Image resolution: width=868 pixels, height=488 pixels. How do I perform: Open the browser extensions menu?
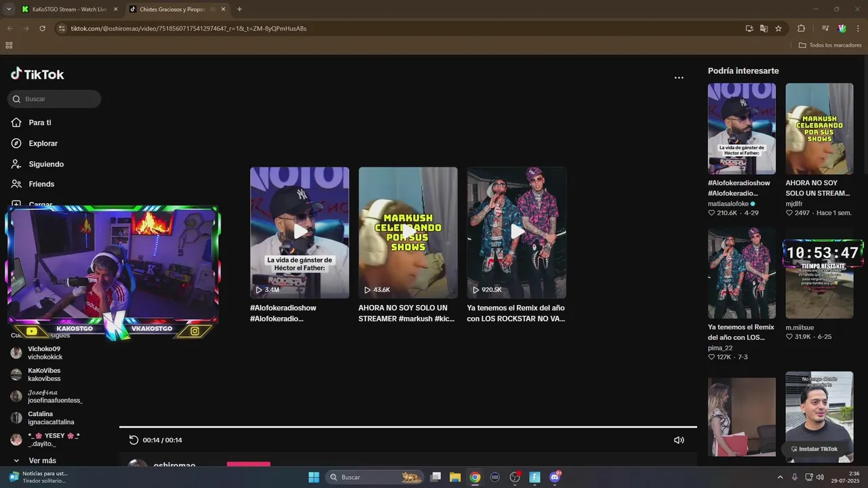pyautogui.click(x=802, y=28)
